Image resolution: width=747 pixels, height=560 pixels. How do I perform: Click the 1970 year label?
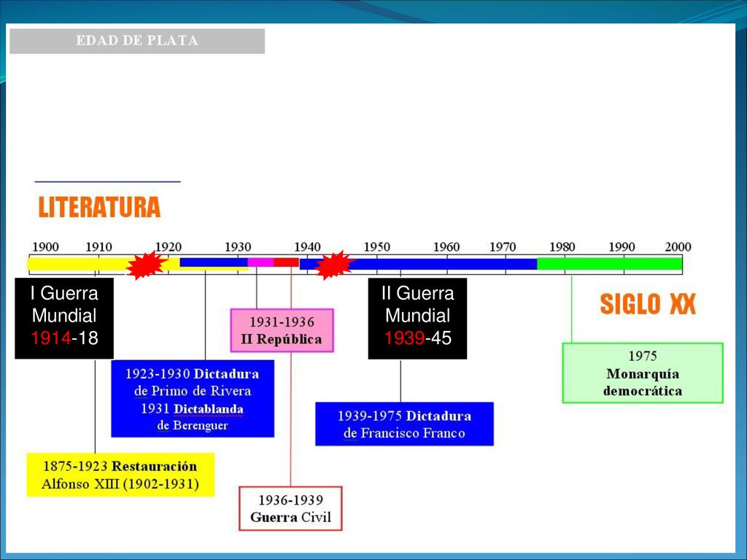(x=503, y=246)
